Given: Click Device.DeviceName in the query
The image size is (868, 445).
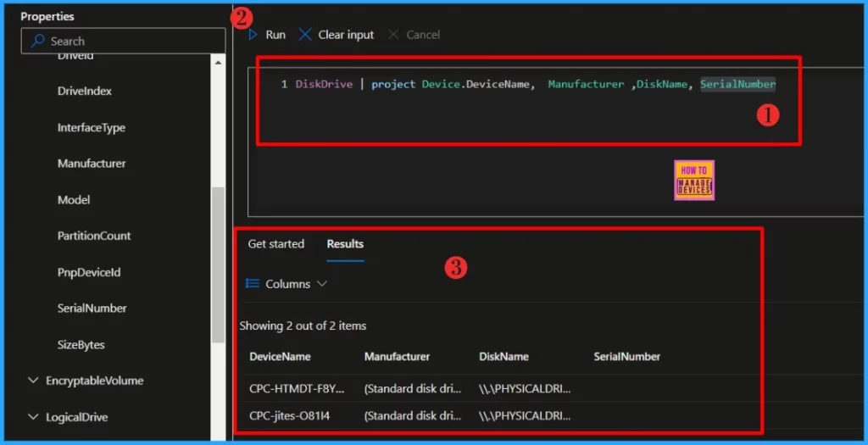Looking at the screenshot, I should [478, 84].
